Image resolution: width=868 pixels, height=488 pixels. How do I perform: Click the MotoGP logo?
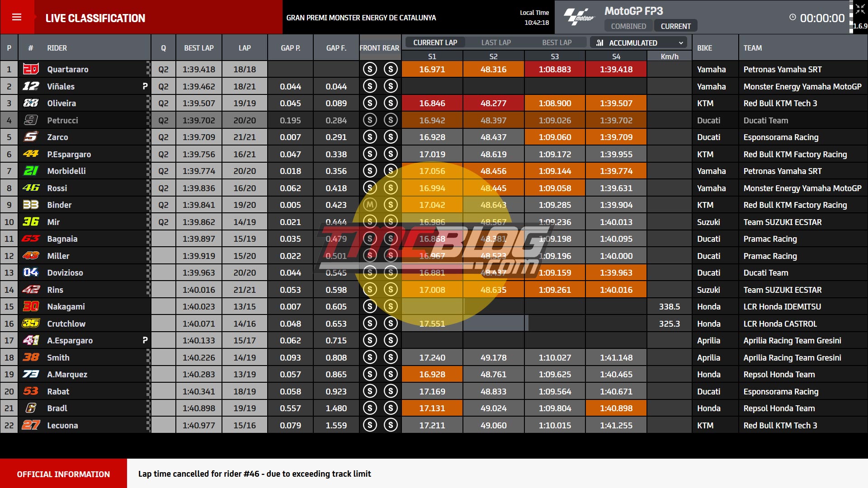579,17
